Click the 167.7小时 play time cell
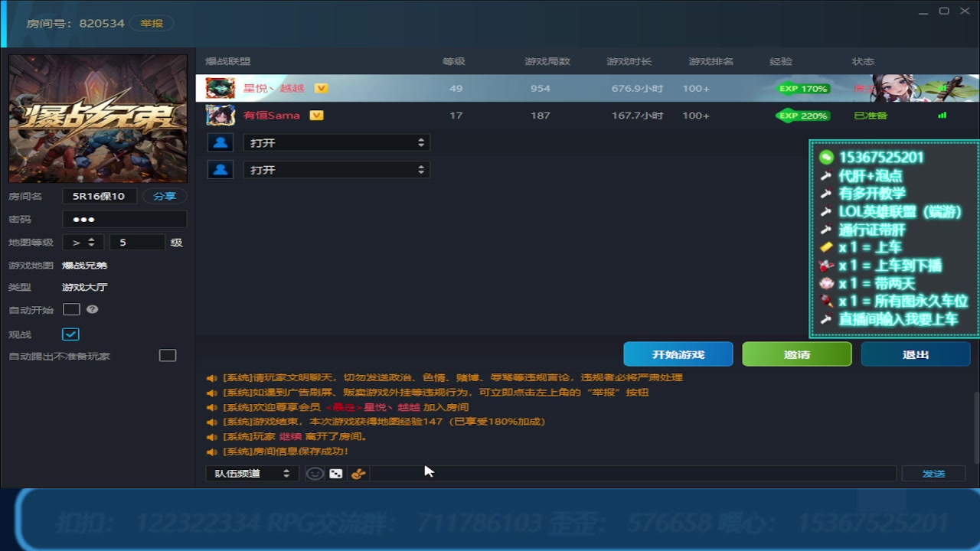The width and height of the screenshot is (980, 551). 637,116
